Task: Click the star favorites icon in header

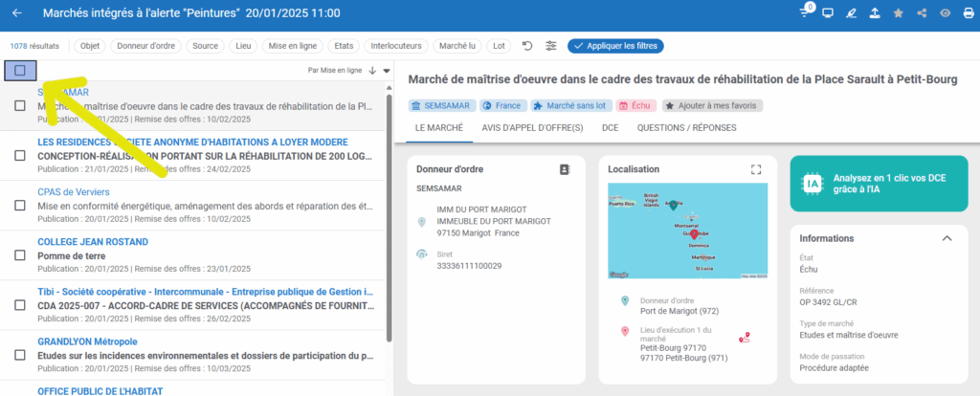Action: tap(898, 13)
